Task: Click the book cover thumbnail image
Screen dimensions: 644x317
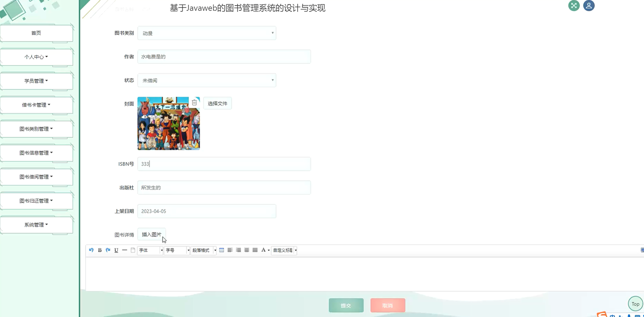Action: (169, 123)
